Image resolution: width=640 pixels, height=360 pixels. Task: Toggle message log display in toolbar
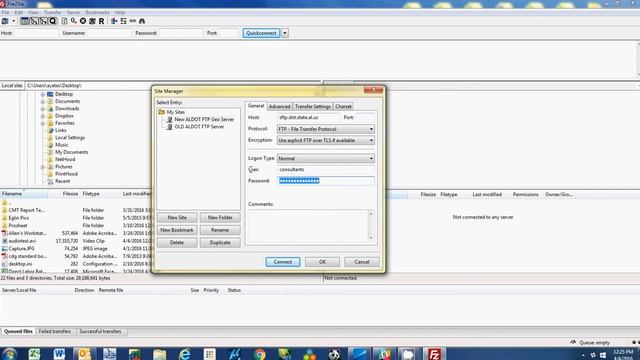click(x=25, y=21)
